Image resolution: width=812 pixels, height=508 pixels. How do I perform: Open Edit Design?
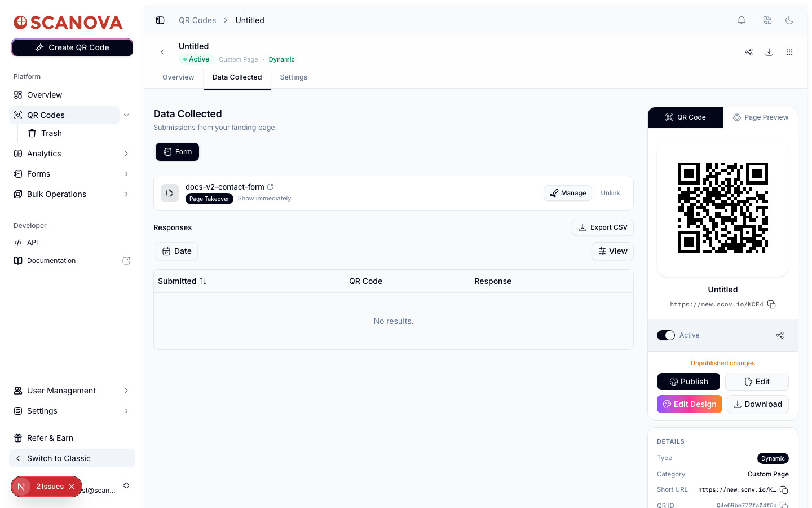(x=689, y=404)
